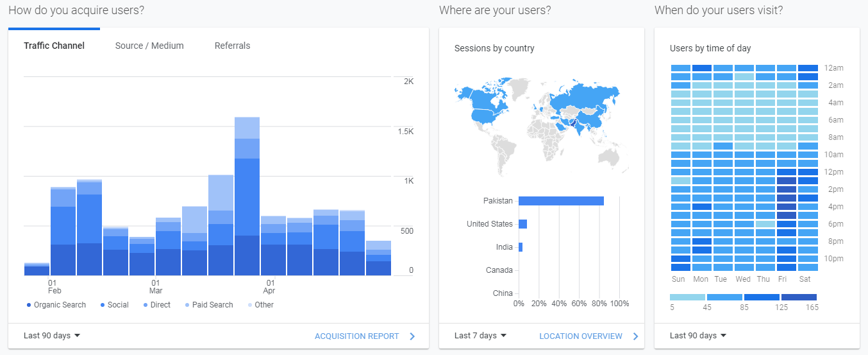Click the world map sessions graphic
The width and height of the screenshot is (868, 355).
(537, 126)
